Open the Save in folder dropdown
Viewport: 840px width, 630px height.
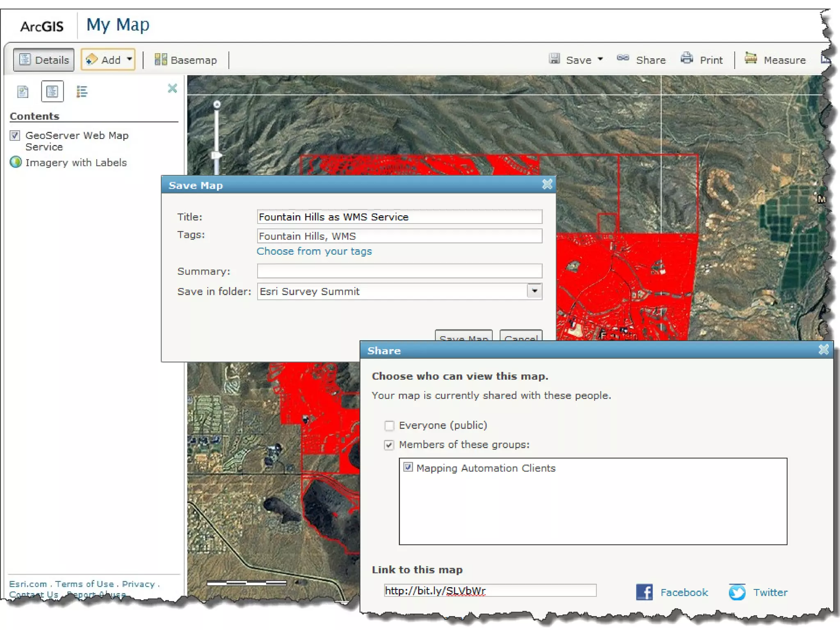pyautogui.click(x=534, y=291)
